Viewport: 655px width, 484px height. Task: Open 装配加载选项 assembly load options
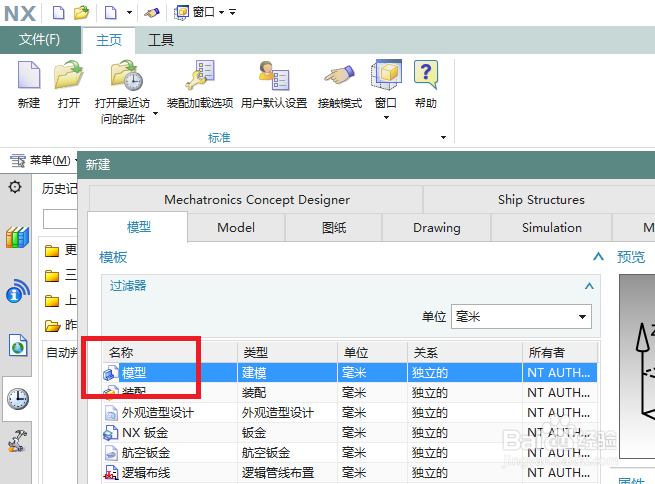click(200, 85)
